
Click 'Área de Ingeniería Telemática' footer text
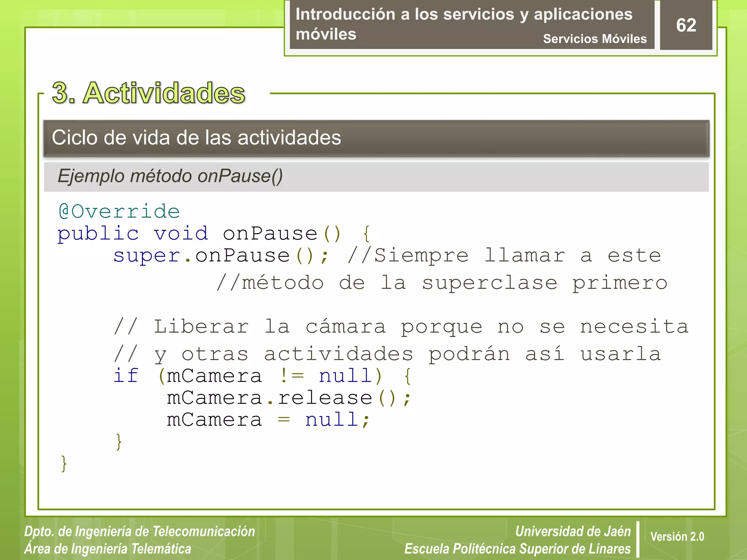tap(108, 549)
